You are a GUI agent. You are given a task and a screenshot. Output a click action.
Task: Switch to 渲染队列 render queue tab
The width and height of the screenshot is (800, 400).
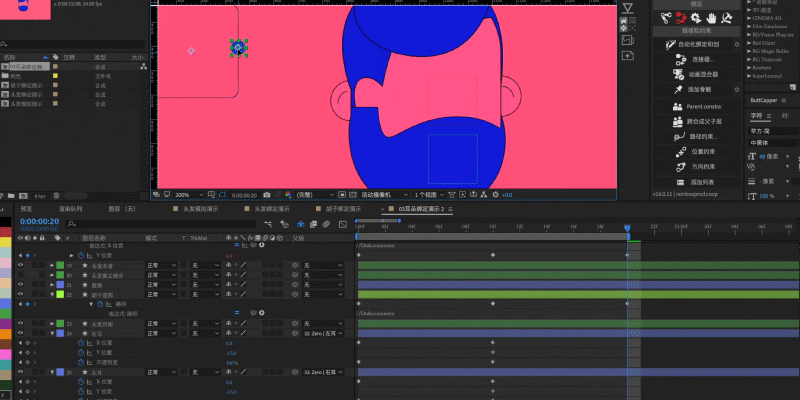(x=70, y=209)
